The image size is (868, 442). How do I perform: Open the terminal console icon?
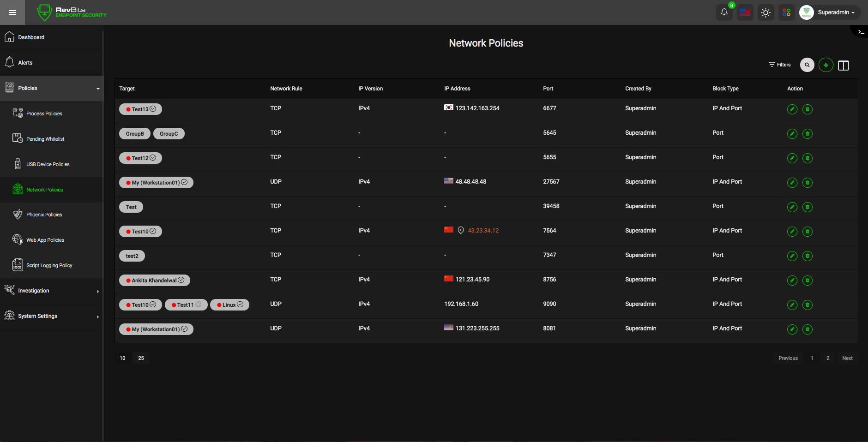861,32
